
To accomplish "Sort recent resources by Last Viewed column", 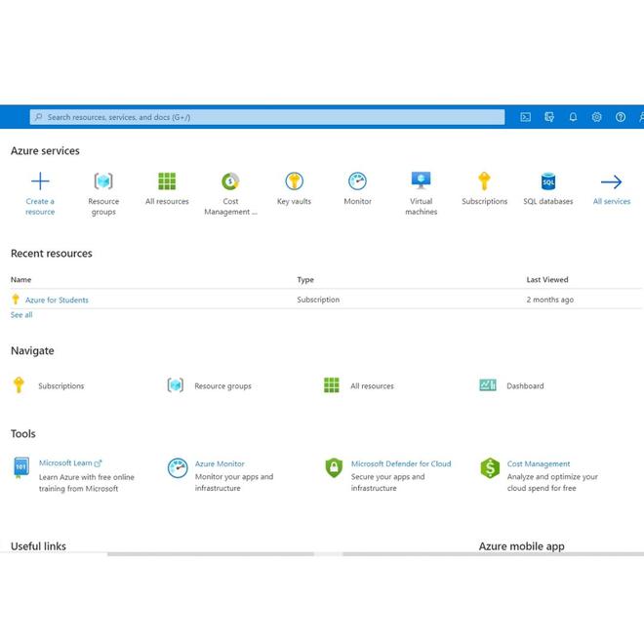I will [x=547, y=280].
